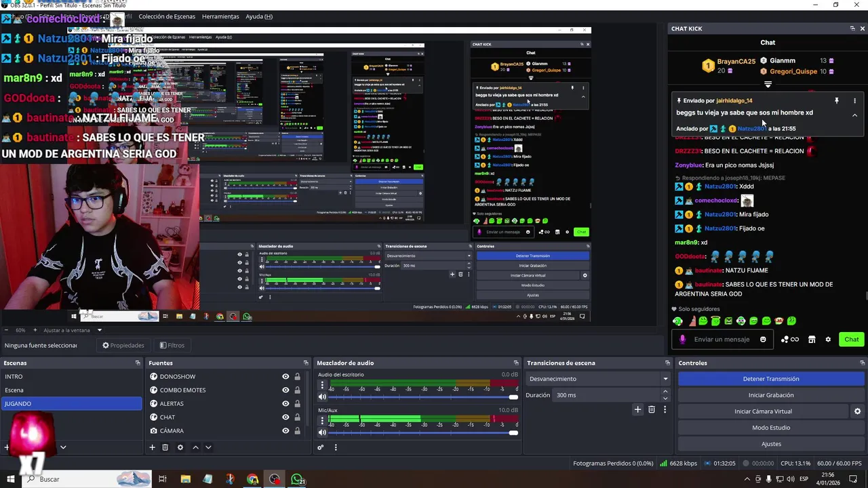
Task: Add a scene transition with plus icon
Action: click(x=637, y=409)
